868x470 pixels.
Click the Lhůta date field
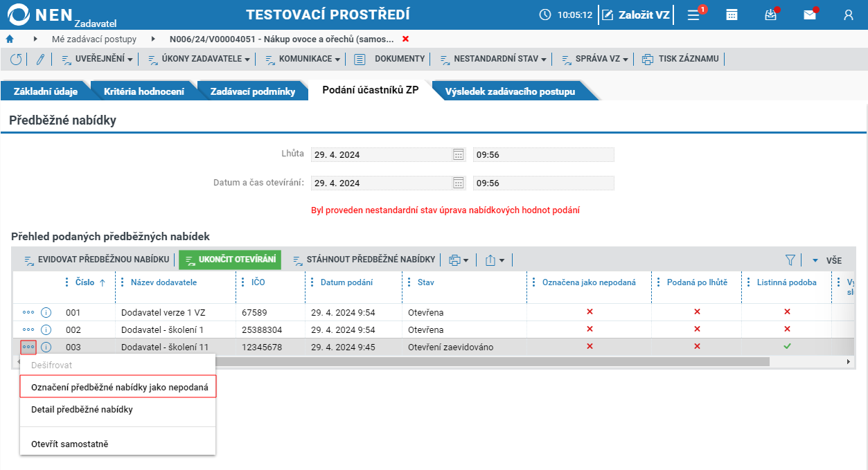click(x=381, y=155)
